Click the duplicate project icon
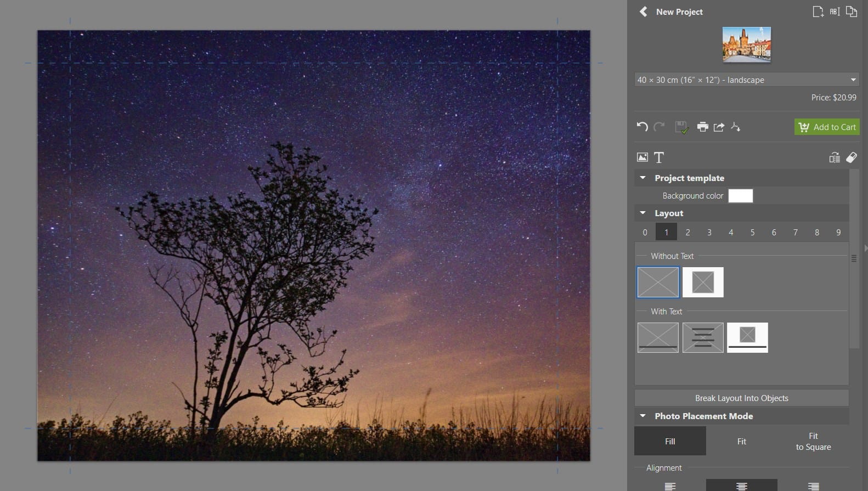This screenshot has height=491, width=868. [x=851, y=12]
